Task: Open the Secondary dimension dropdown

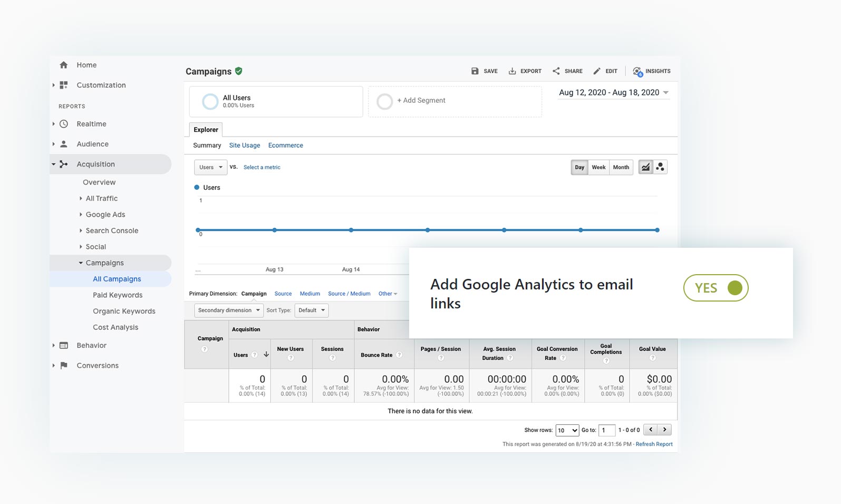Action: pos(229,311)
